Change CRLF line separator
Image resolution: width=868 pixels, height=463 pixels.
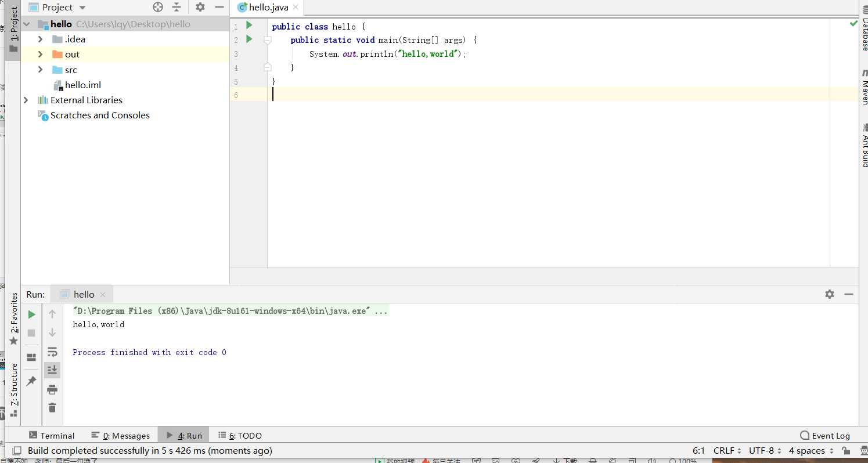pos(727,451)
